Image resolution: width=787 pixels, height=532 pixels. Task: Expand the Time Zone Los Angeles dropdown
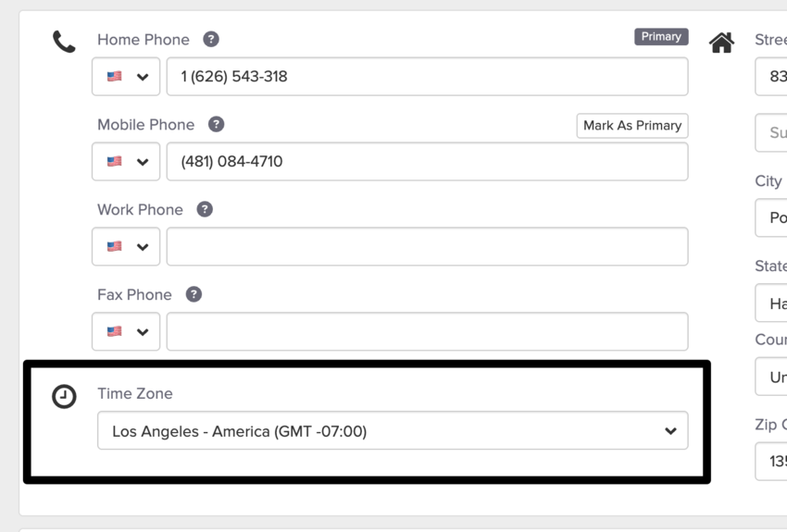(393, 431)
